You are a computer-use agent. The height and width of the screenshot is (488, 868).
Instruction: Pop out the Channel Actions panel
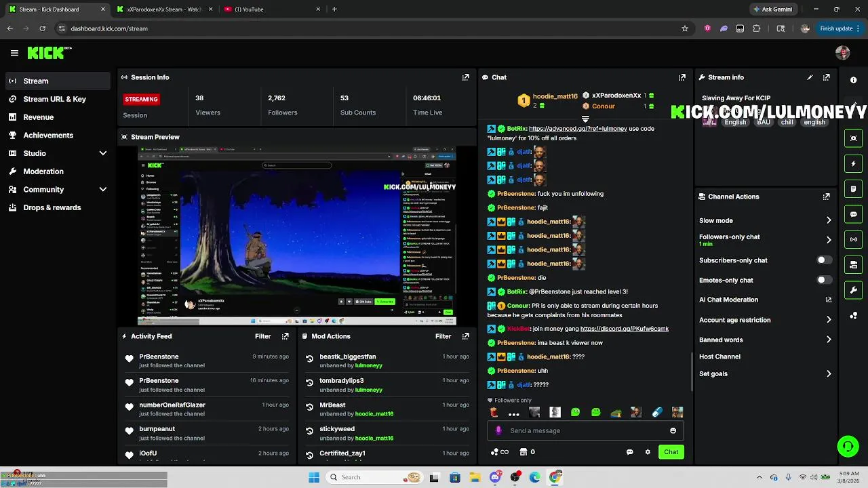coord(826,197)
